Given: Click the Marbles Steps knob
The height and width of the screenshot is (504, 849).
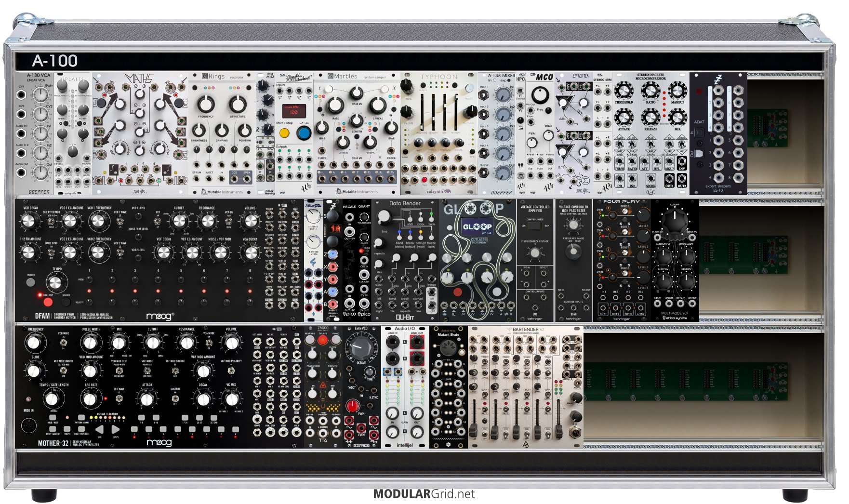Looking at the screenshot, I should (370, 142).
